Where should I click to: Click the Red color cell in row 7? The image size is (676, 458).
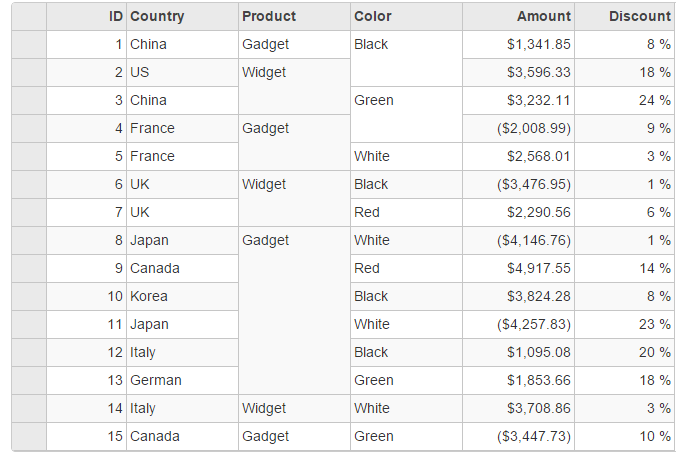(x=406, y=212)
